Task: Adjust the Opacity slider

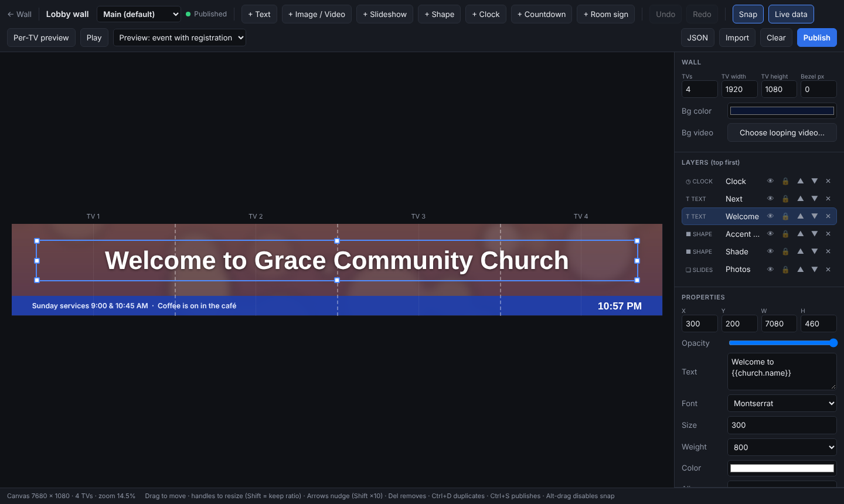Action: (782, 343)
